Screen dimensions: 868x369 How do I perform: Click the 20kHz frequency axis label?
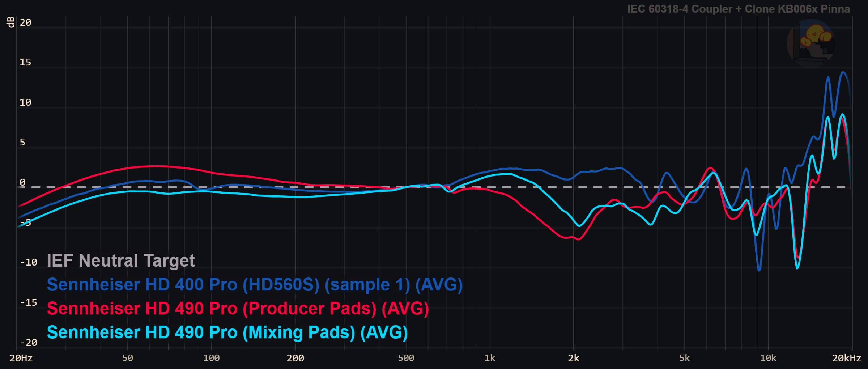coord(847,358)
